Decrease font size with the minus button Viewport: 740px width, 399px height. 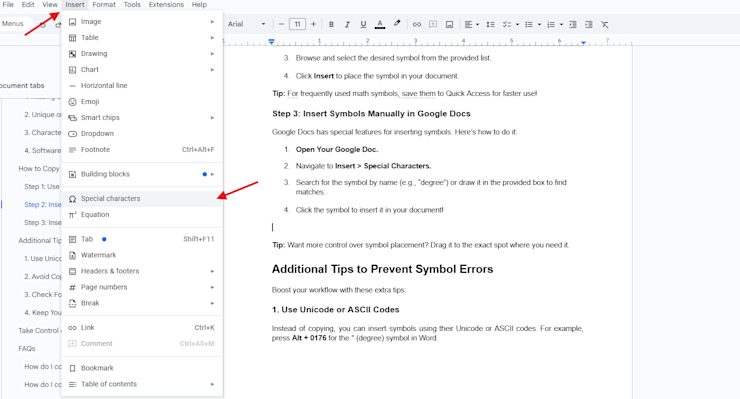coord(281,24)
